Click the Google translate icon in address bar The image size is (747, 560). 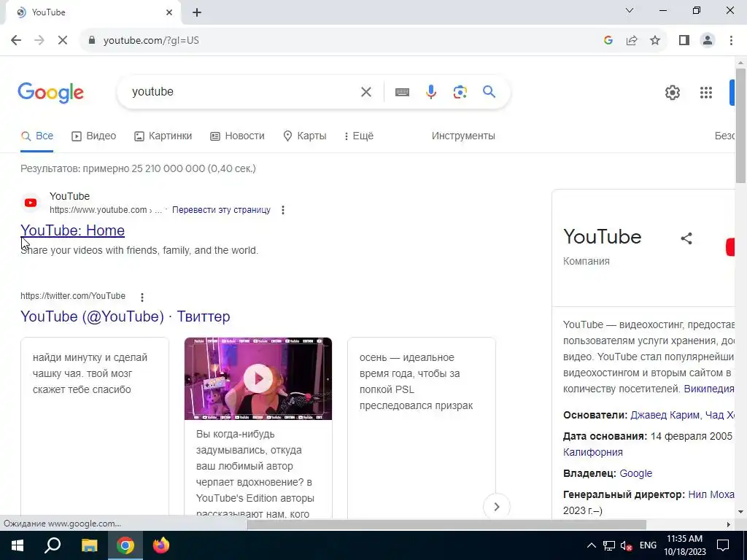click(x=608, y=41)
